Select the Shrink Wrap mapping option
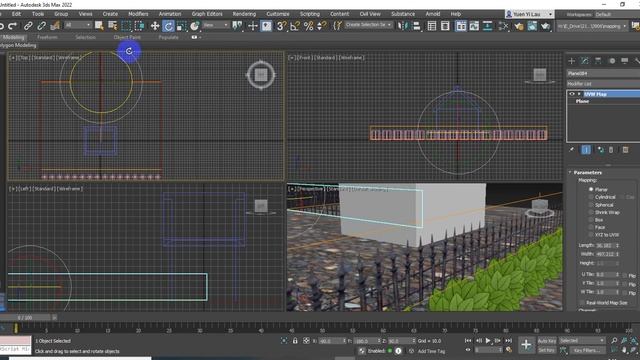The image size is (640, 360). [591, 212]
